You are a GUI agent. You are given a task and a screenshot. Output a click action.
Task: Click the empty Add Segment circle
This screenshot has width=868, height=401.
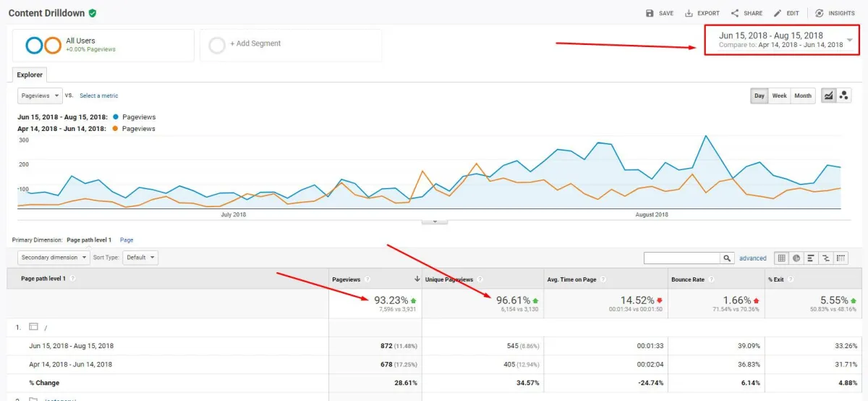(216, 46)
